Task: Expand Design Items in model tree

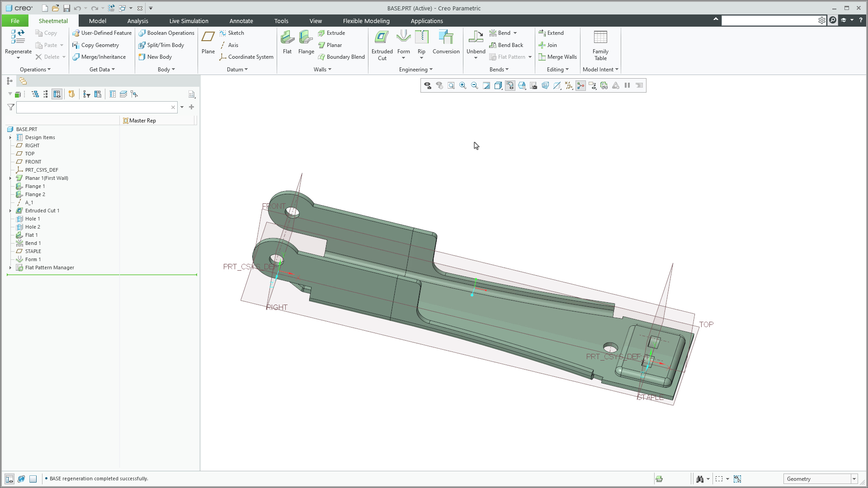Action: 10,138
